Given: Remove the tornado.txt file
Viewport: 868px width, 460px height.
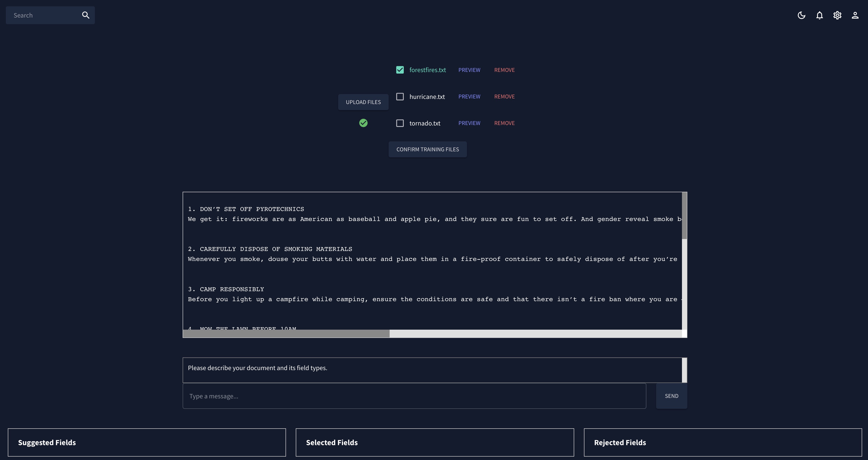Looking at the screenshot, I should coord(504,123).
